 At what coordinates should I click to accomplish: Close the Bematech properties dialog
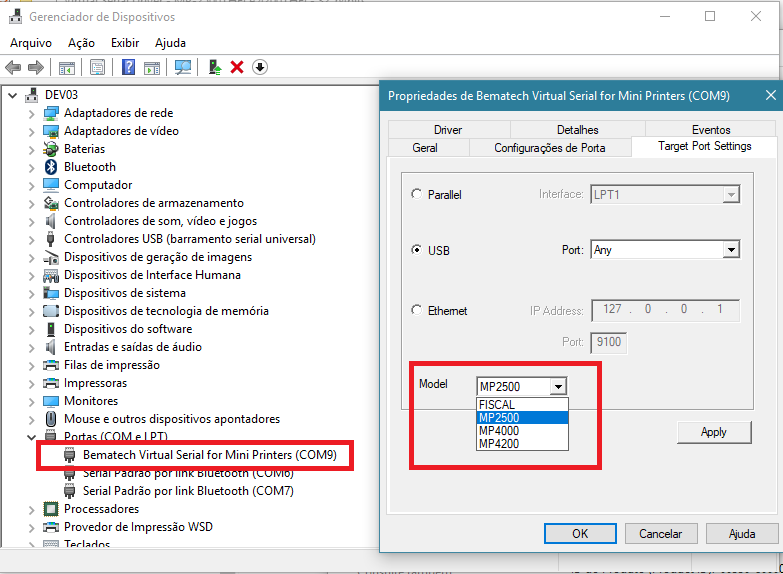pos(771,95)
